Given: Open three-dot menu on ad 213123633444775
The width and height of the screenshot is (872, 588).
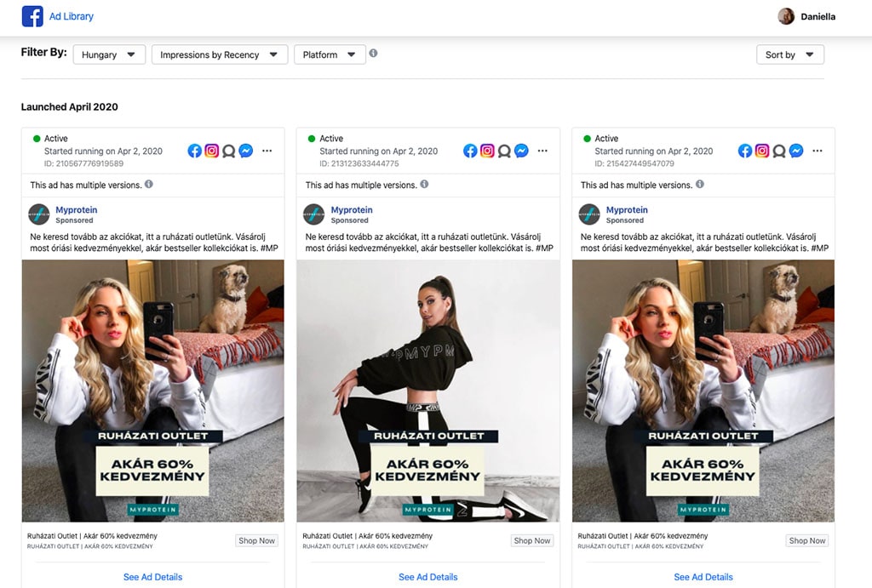Looking at the screenshot, I should [x=542, y=151].
